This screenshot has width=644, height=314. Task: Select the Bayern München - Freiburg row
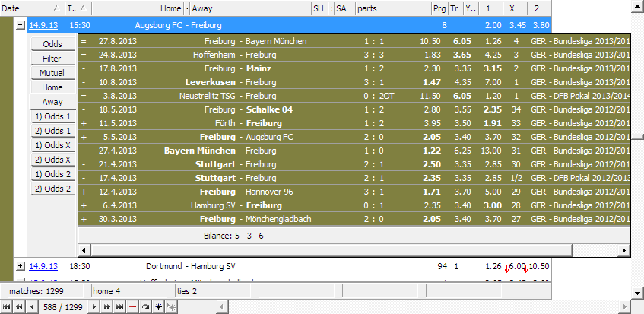[354, 151]
